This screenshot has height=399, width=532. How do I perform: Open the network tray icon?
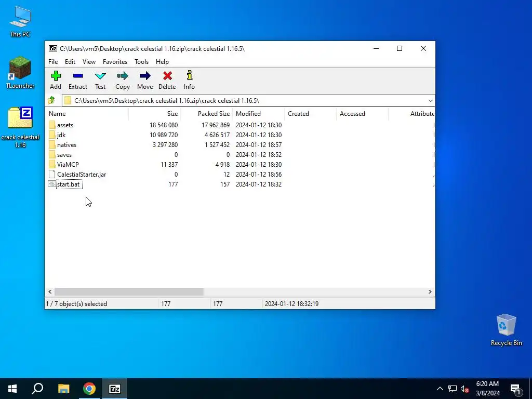453,389
